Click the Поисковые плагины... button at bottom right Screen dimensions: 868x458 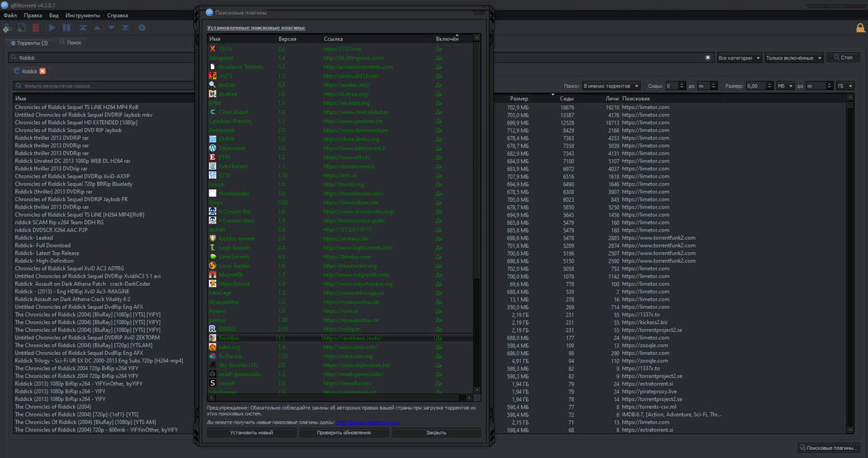(x=829, y=448)
